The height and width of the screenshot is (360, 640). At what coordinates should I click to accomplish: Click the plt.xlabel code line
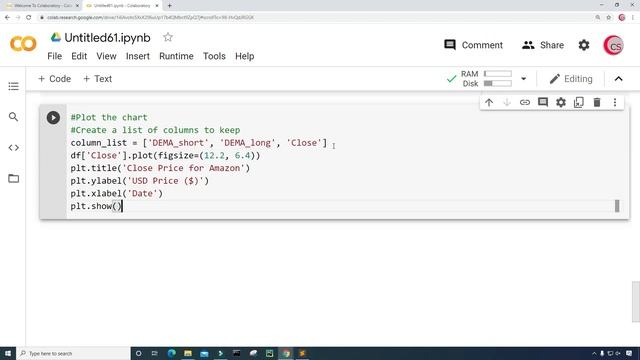click(116, 193)
